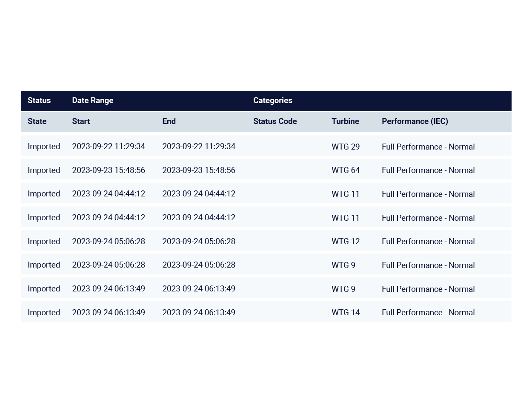Image resolution: width=532 pixels, height=412 pixels.
Task: Click end time 2023-09-23 15:48:56
Action: coord(199,170)
